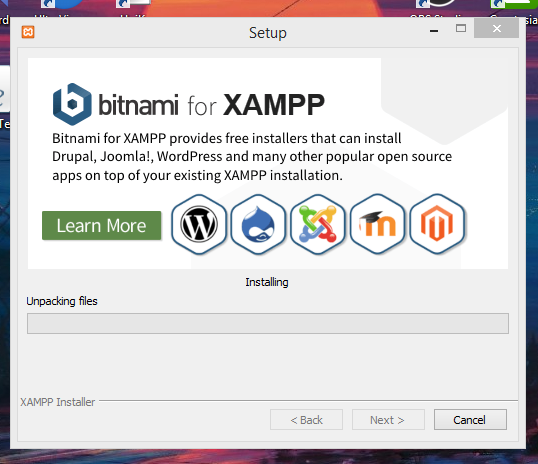Click the Bitnami logo icon
Image resolution: width=538 pixels, height=464 pixels.
coord(72,104)
